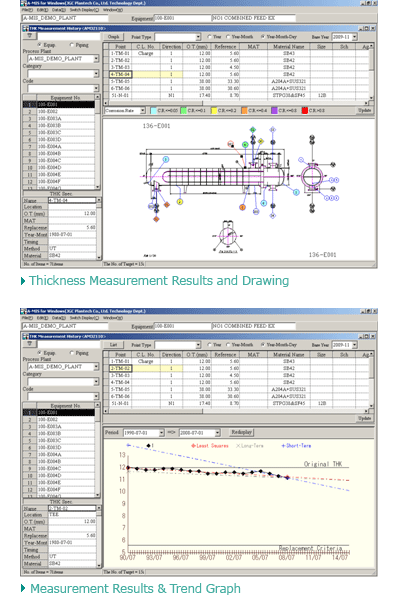This screenshot has width=400, height=612.
Task: Click the blue Short-Term legend marker
Action: [x=283, y=445]
